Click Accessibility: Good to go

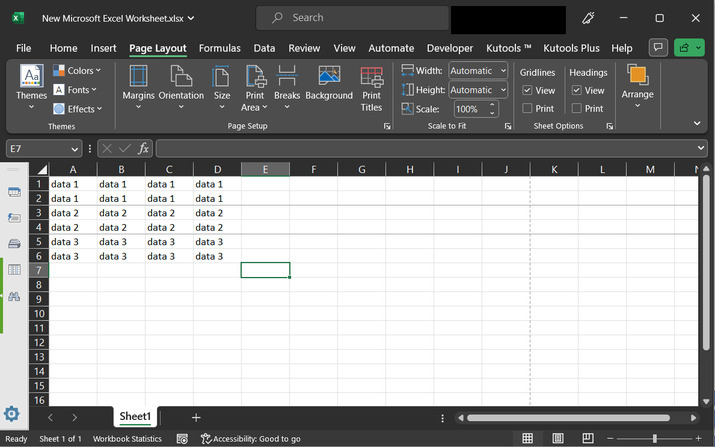point(250,439)
